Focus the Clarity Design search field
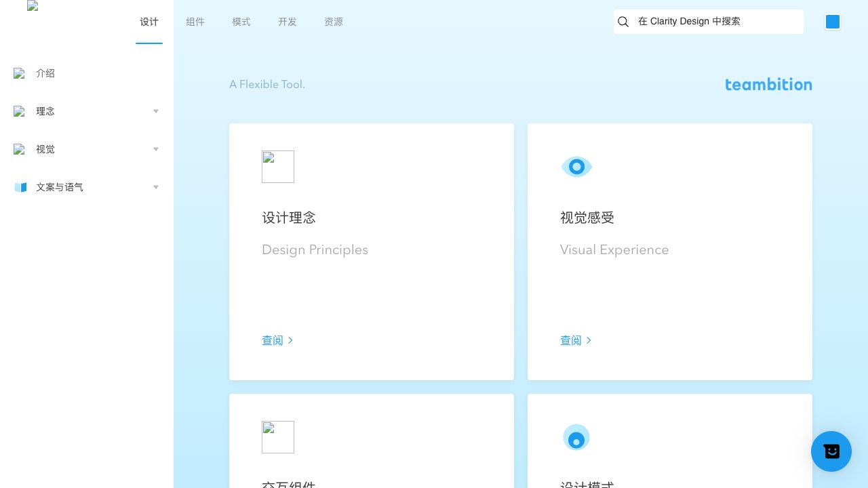 (x=715, y=22)
